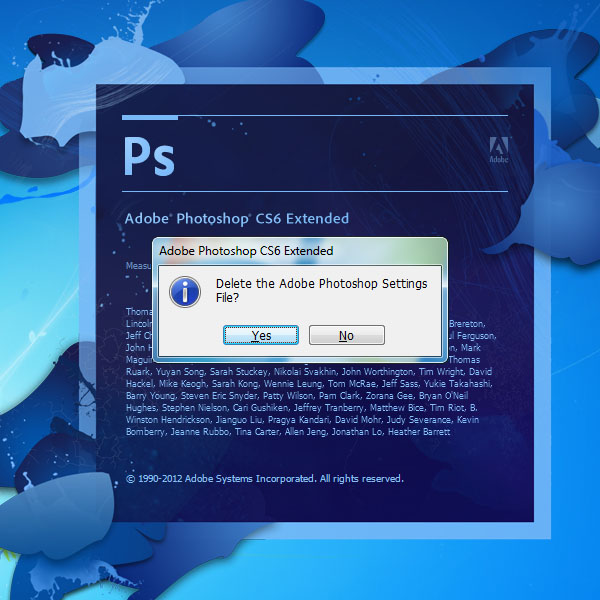This screenshot has height=600, width=600.
Task: Click the credit name 'Steven Eric Snyder'
Action: click(219, 396)
